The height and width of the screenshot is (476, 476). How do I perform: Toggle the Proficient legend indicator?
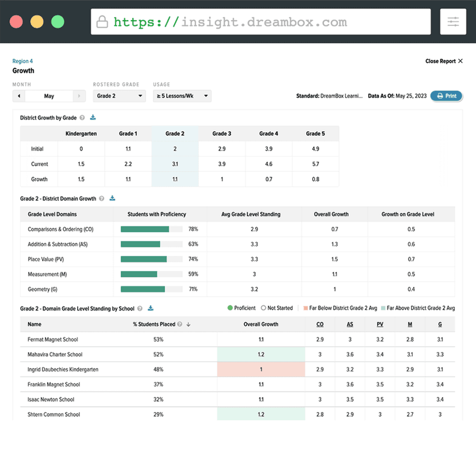pos(230,308)
